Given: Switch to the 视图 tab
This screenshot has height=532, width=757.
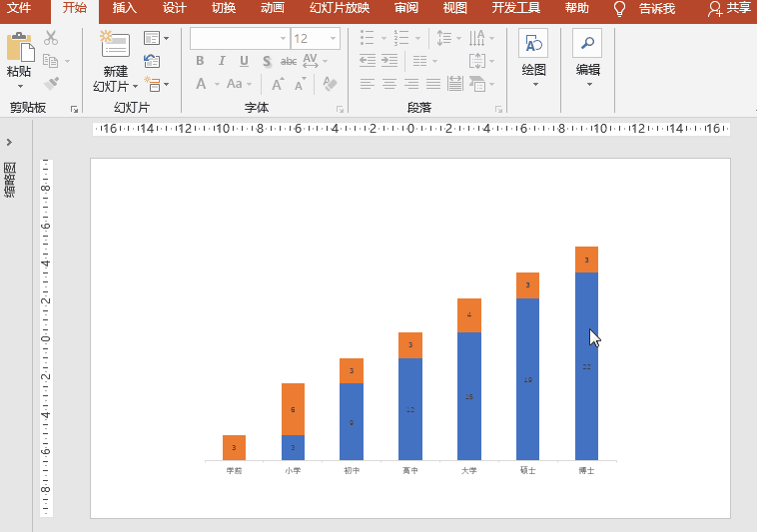Looking at the screenshot, I should pos(454,8).
